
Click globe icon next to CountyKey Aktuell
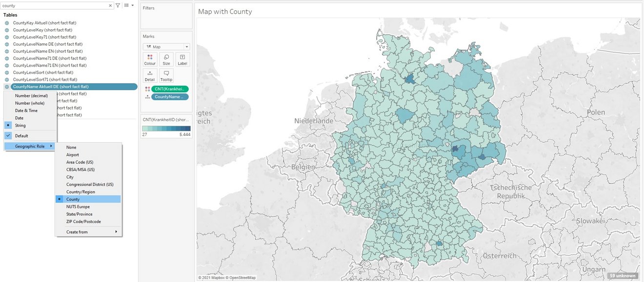point(6,23)
